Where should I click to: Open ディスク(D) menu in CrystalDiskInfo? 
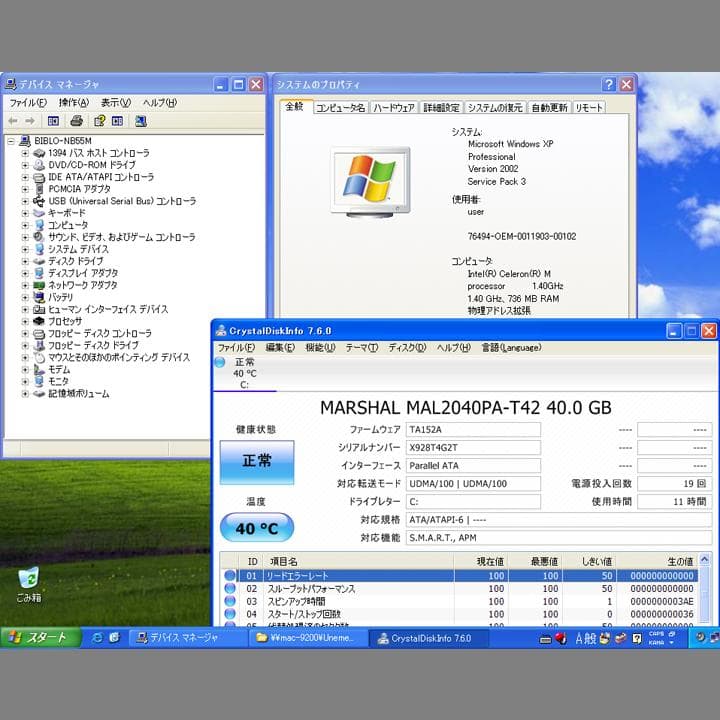pos(407,348)
